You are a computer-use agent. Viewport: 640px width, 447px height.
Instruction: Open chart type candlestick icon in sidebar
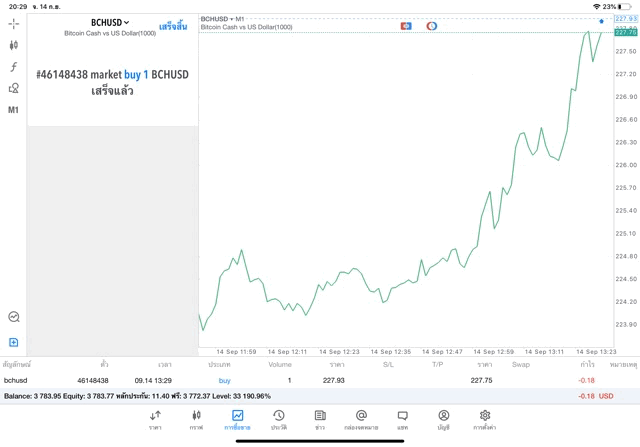13,45
